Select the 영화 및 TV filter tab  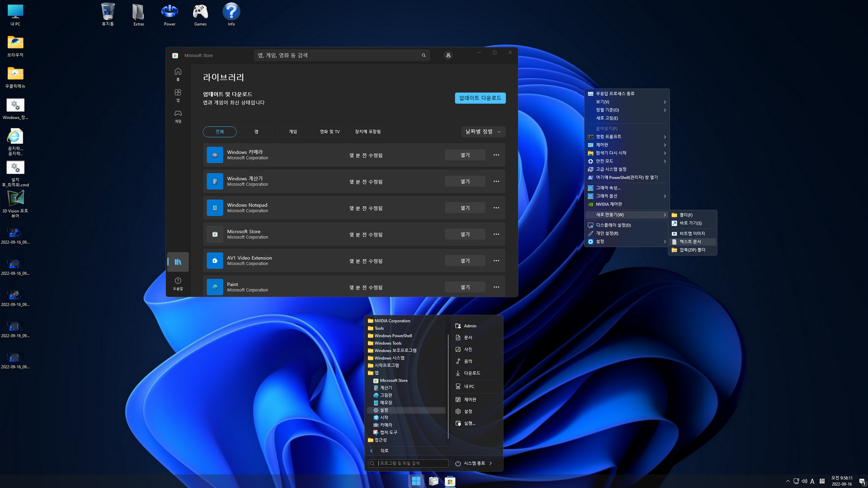(329, 132)
